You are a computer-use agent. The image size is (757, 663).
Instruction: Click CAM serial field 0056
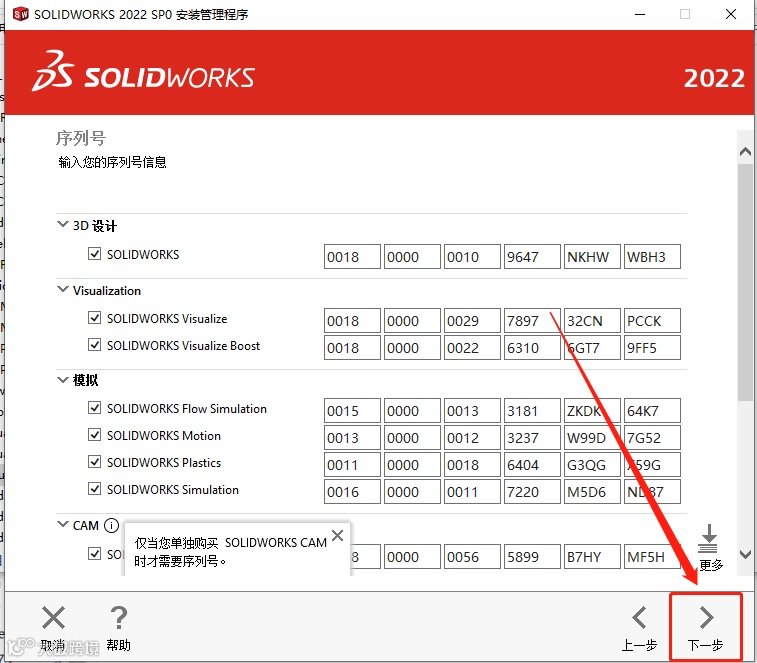tap(472, 557)
